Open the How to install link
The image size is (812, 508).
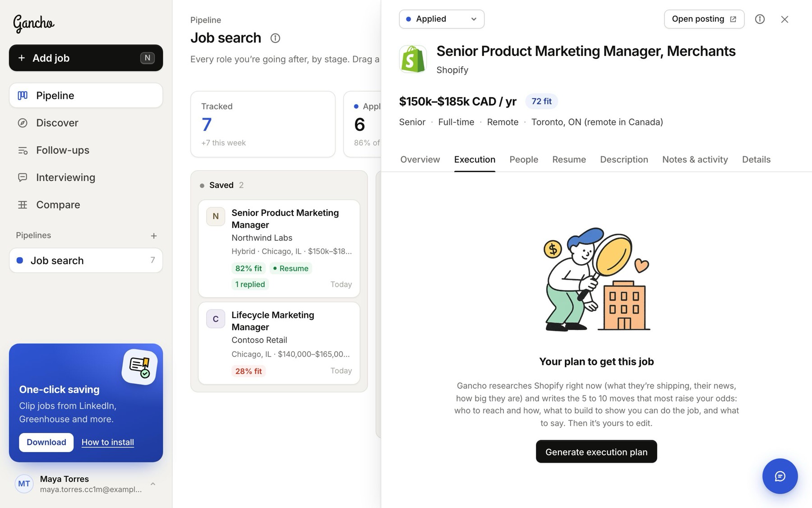point(107,442)
